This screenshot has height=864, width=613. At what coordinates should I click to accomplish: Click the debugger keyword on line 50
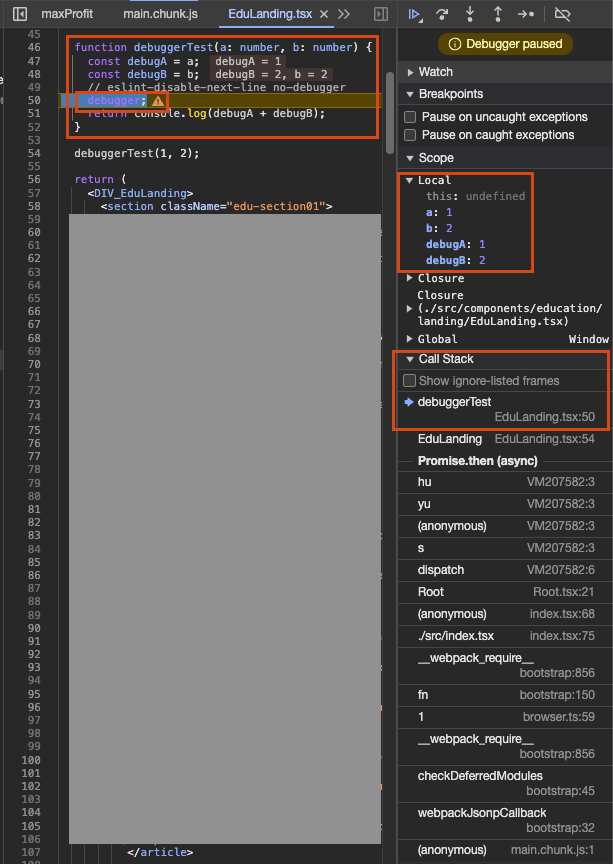click(x=114, y=100)
